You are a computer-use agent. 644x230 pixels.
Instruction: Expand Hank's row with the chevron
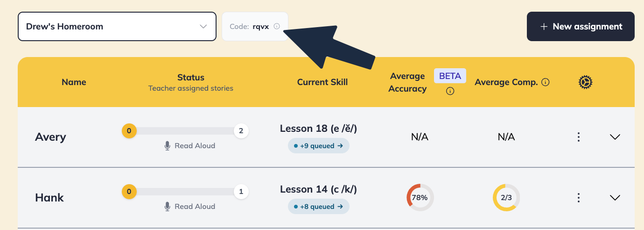click(615, 198)
